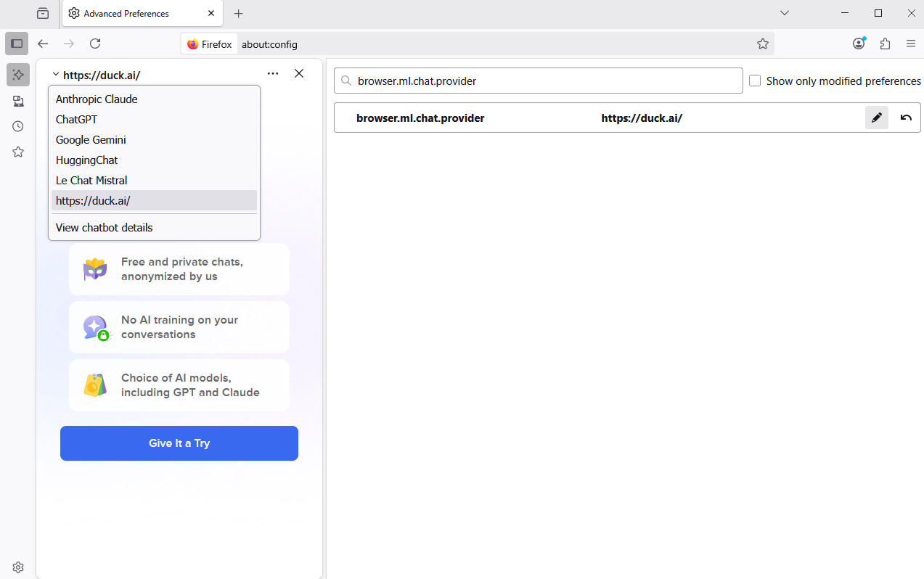
Task: Open a new tab
Action: coord(239,13)
